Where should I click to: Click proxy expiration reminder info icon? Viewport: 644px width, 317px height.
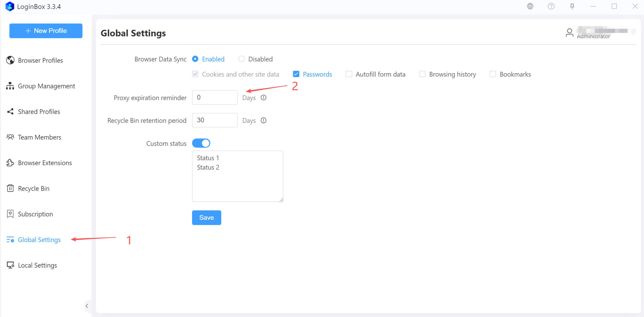point(264,98)
